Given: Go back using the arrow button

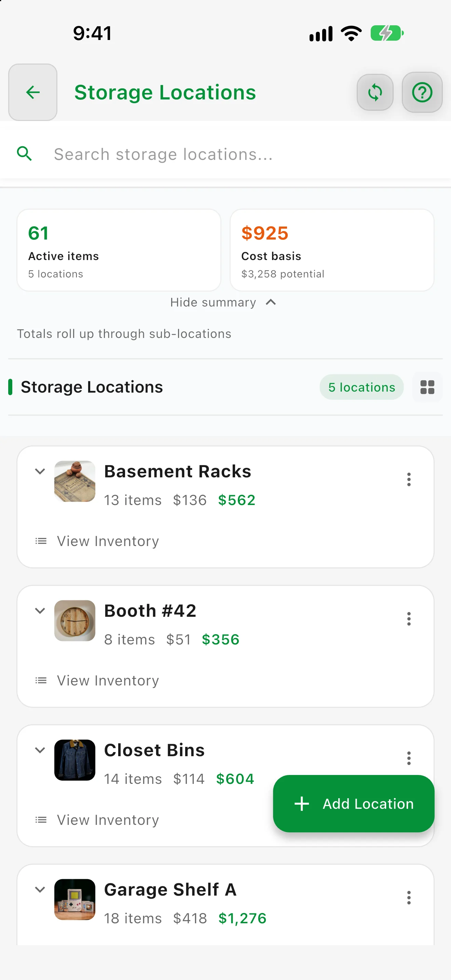Looking at the screenshot, I should point(33,92).
